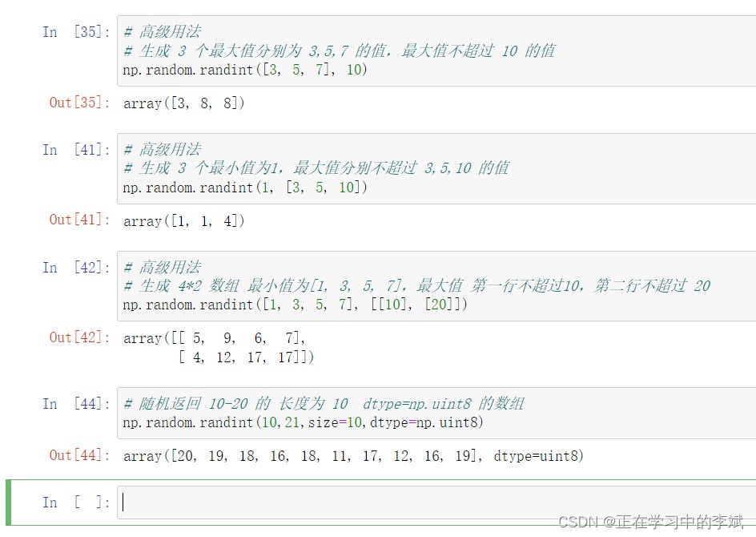The image size is (756, 537).
Task: Click the Out[44] output prompt label
Action: [79, 455]
